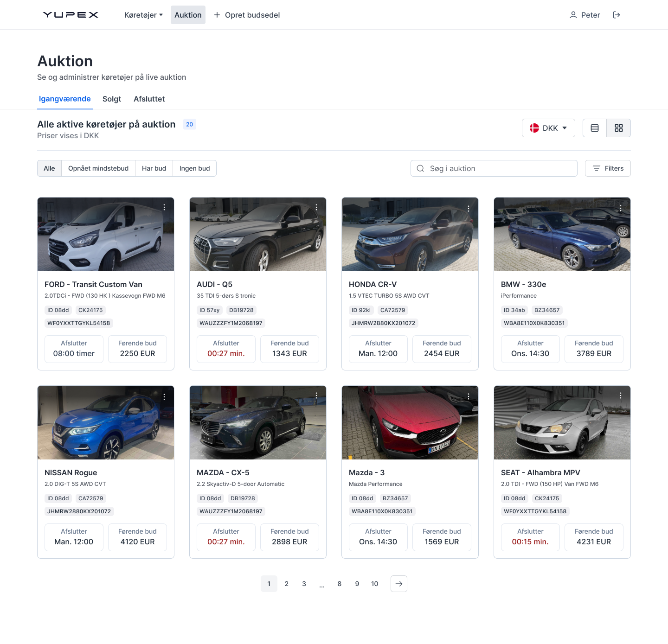
Task: Switch to grid view layout
Action: (x=618, y=128)
